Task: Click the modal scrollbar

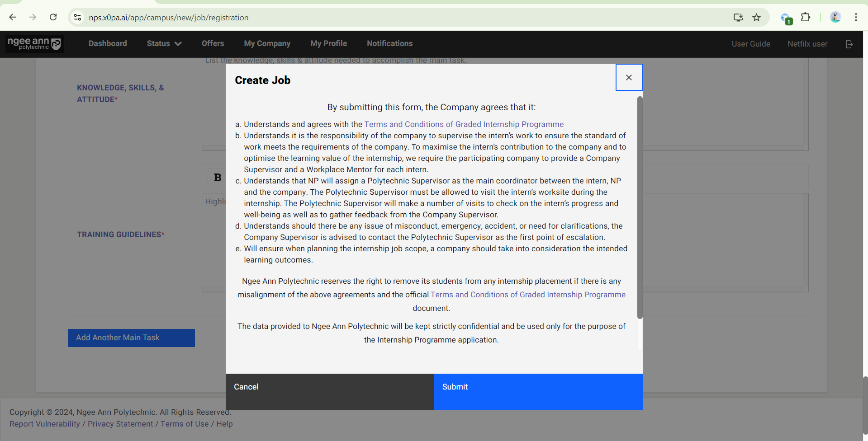Action: pos(640,208)
